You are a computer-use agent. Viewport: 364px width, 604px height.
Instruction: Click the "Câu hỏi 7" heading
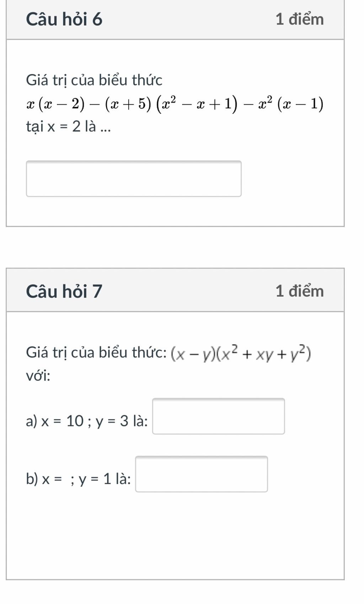[x=64, y=291]
